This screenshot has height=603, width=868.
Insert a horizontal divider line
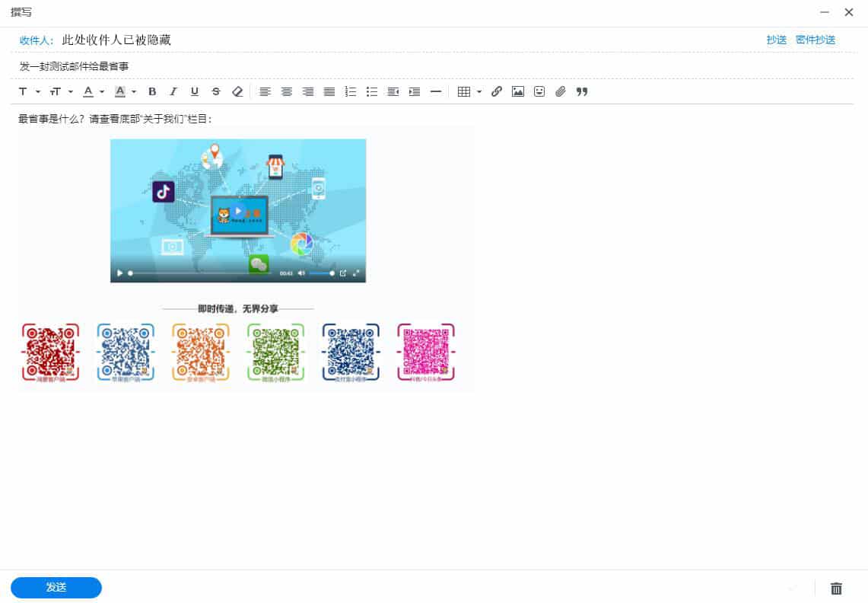[x=436, y=91]
